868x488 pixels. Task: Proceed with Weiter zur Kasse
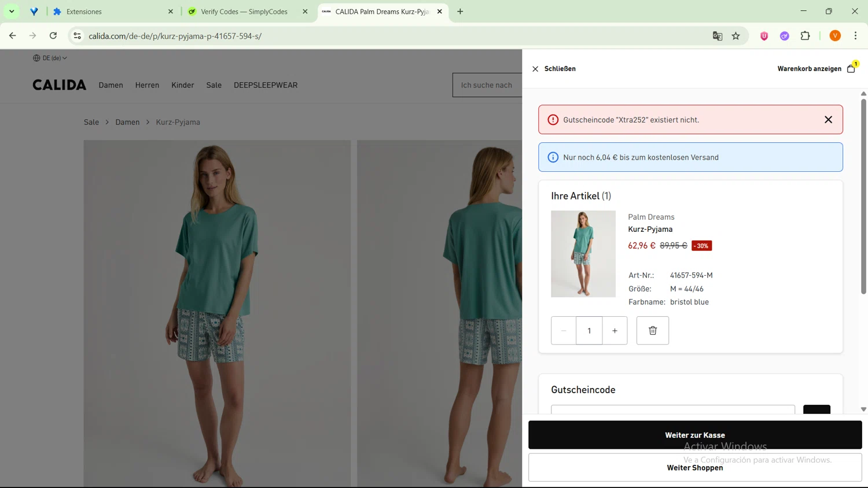click(x=695, y=435)
